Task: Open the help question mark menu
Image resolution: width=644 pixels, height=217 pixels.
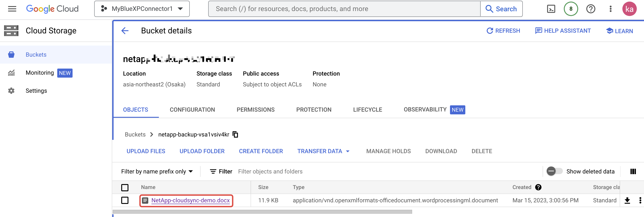Action: tap(591, 9)
